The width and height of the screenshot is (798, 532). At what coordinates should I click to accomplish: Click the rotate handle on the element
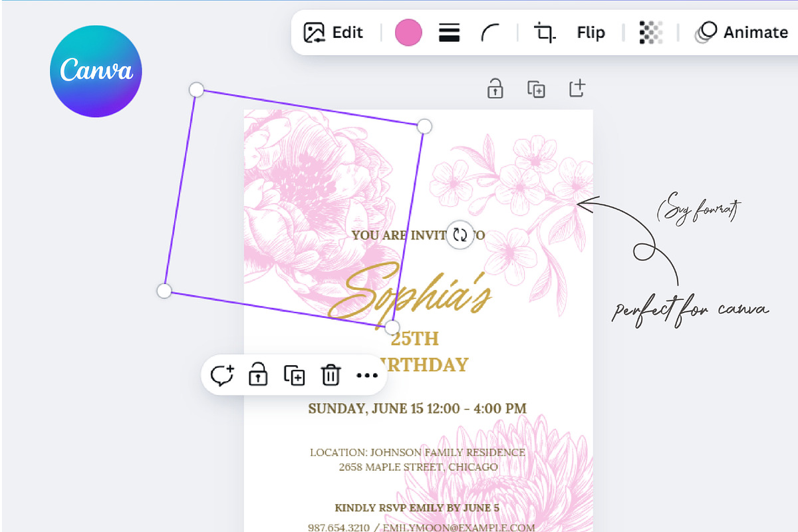coord(460,235)
